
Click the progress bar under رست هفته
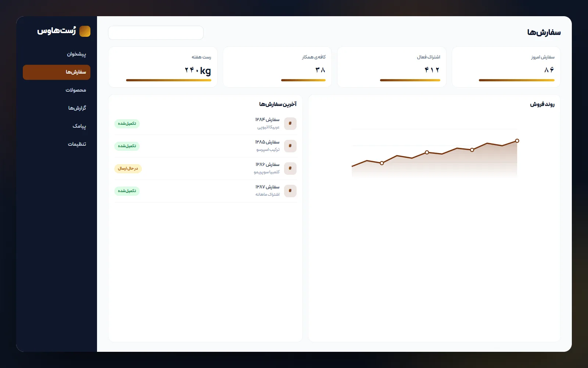(x=169, y=80)
